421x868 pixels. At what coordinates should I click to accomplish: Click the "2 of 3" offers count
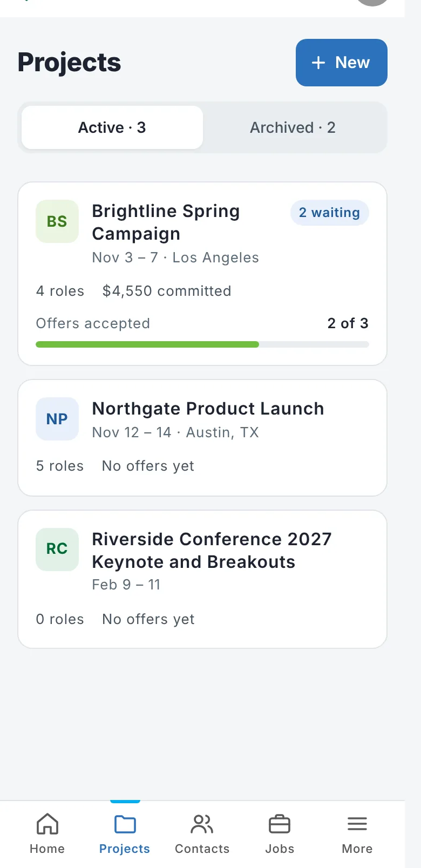(x=348, y=323)
